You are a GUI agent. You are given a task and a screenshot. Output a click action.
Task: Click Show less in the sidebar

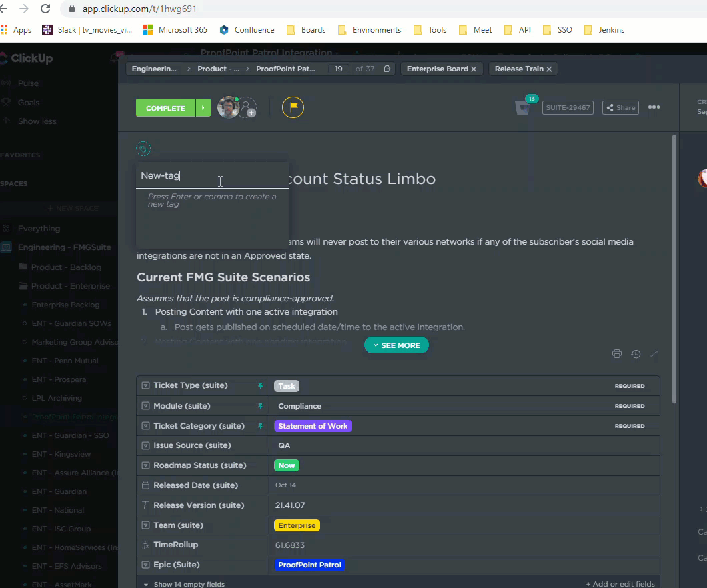[37, 121]
